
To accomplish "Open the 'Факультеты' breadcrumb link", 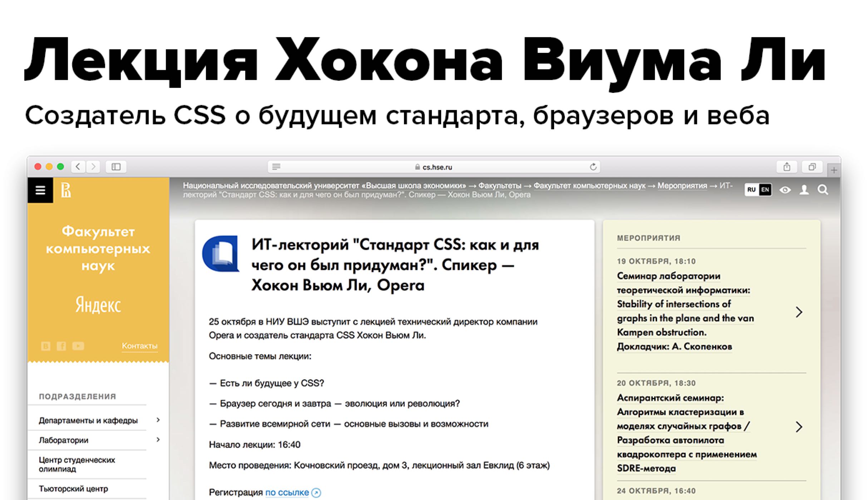I will pos(500,186).
